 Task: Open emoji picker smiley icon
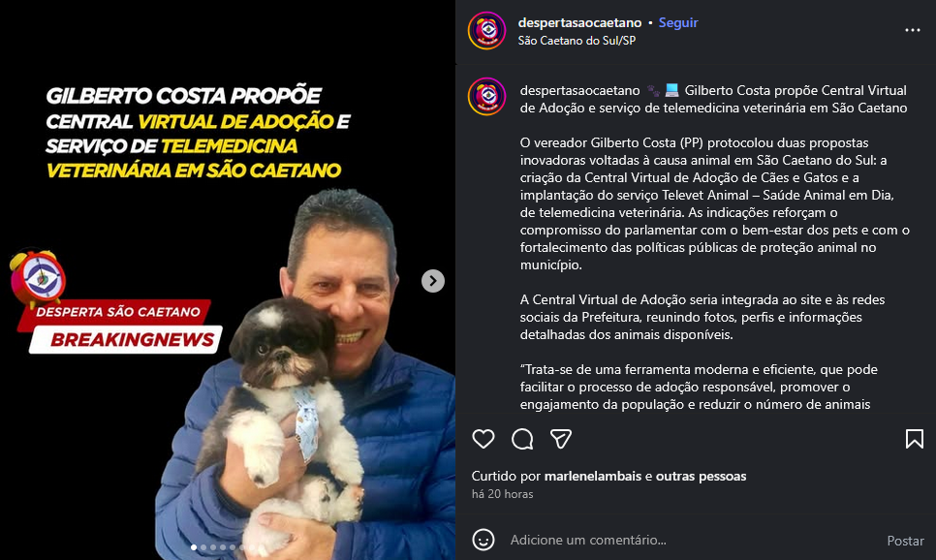[483, 540]
